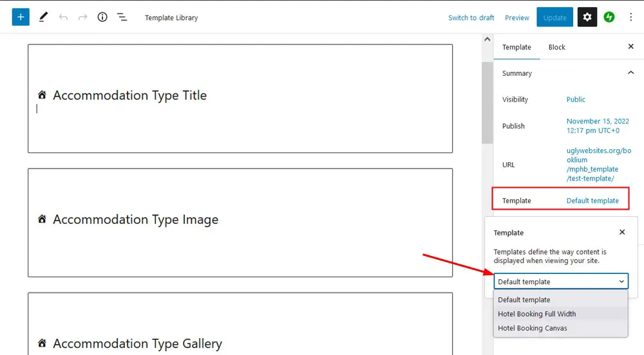
Task: Open the Default template select dropdown
Action: [x=561, y=282]
